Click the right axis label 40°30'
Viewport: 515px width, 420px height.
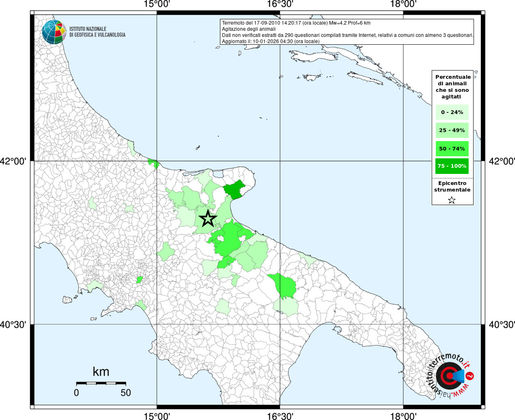click(x=501, y=324)
